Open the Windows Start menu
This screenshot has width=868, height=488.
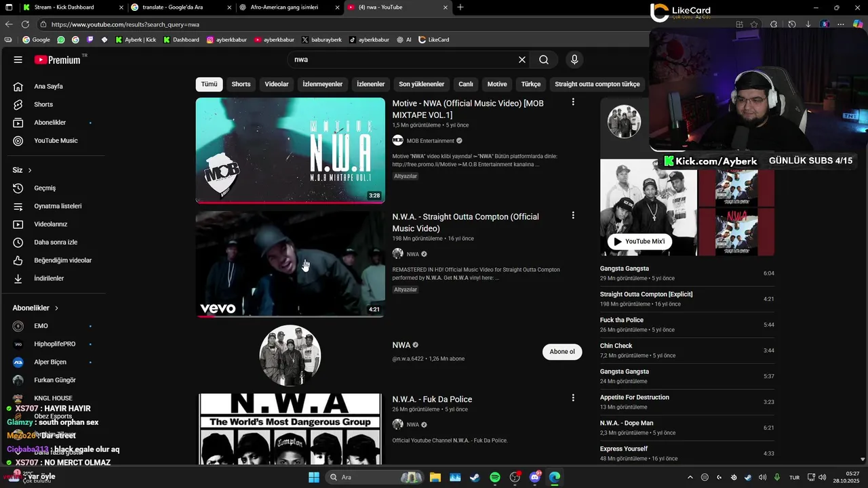(314, 477)
